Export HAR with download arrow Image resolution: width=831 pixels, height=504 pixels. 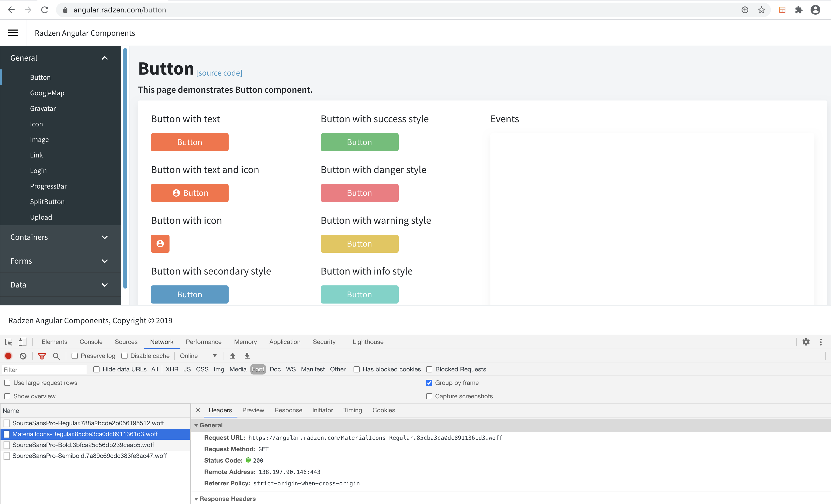(x=247, y=356)
